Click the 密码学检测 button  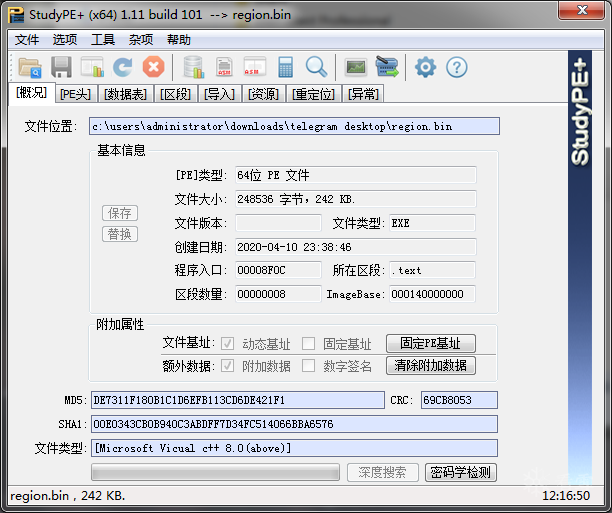point(461,472)
